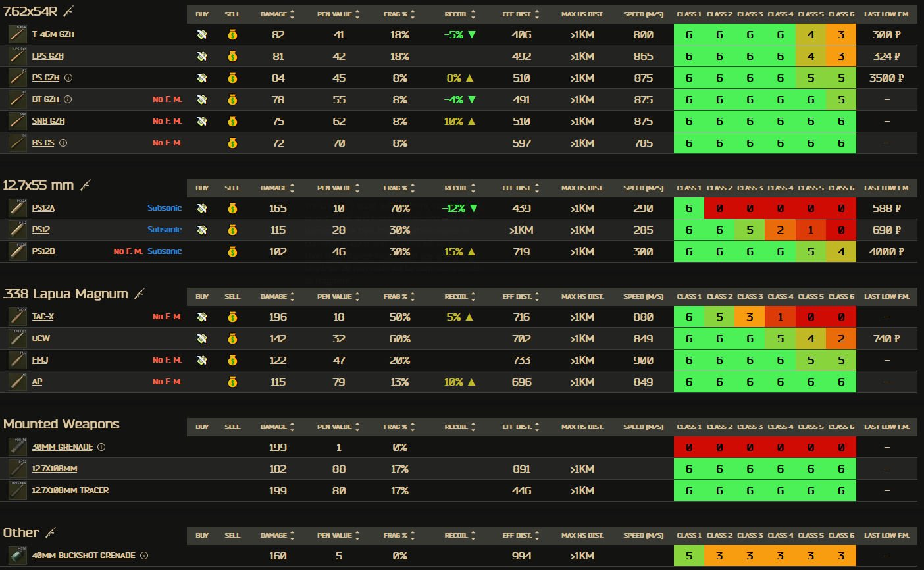Click weapon icon beside .338 Lapua Magnum heading
This screenshot has height=570, width=924.
[139, 294]
